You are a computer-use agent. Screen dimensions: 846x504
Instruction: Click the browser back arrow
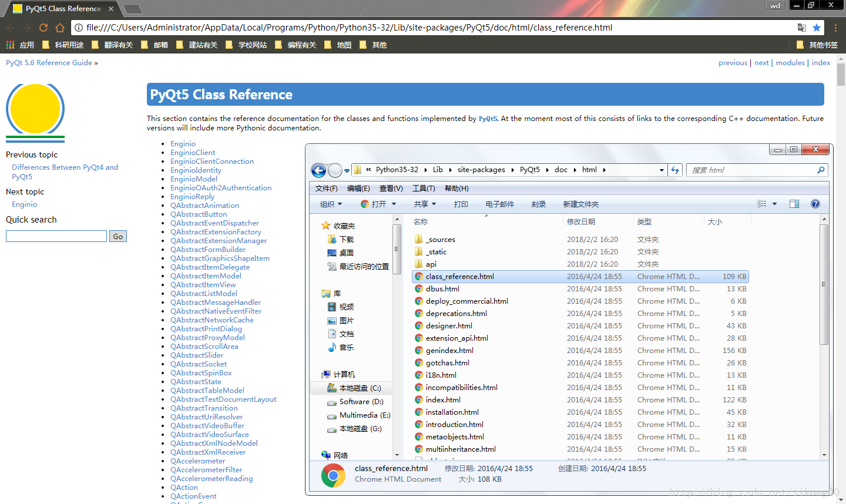(11, 28)
